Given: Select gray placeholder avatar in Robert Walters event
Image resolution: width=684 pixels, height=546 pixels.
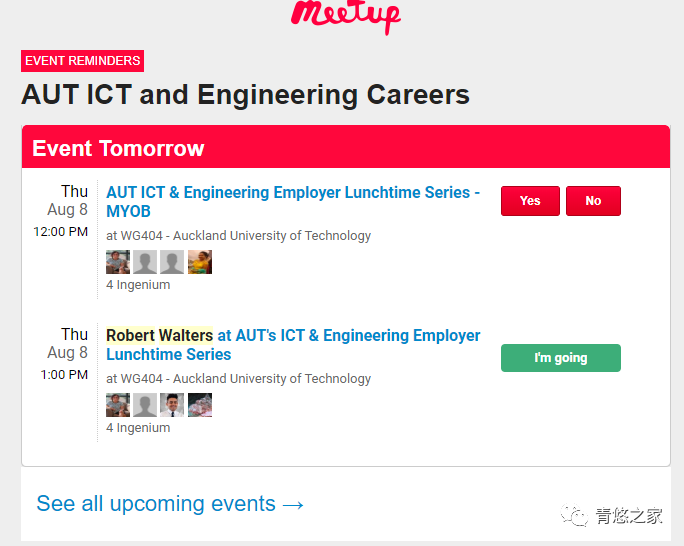Looking at the screenshot, I should (145, 405).
